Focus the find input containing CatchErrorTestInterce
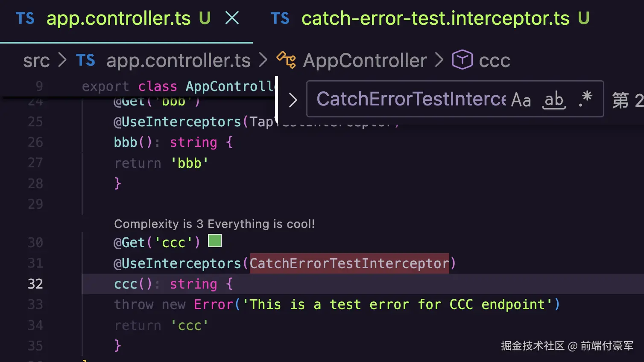Screen dimensions: 644x362 [410, 99]
